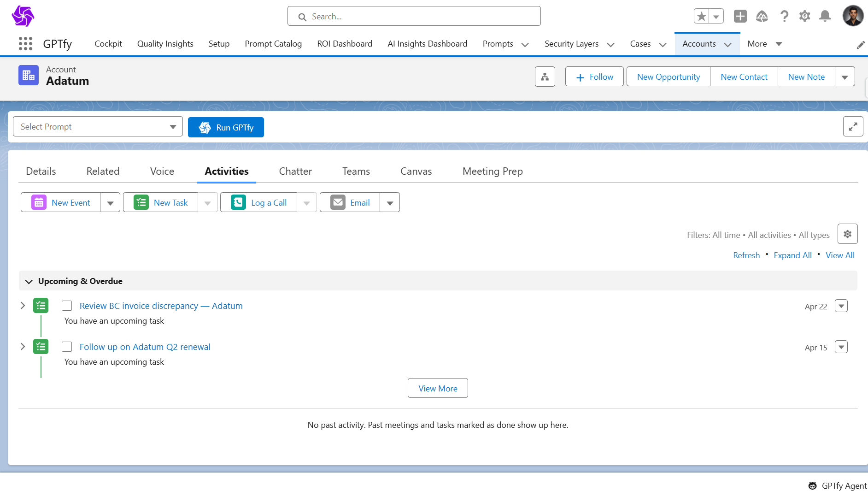
Task: Open the Setup gear icon in header
Action: 804,16
